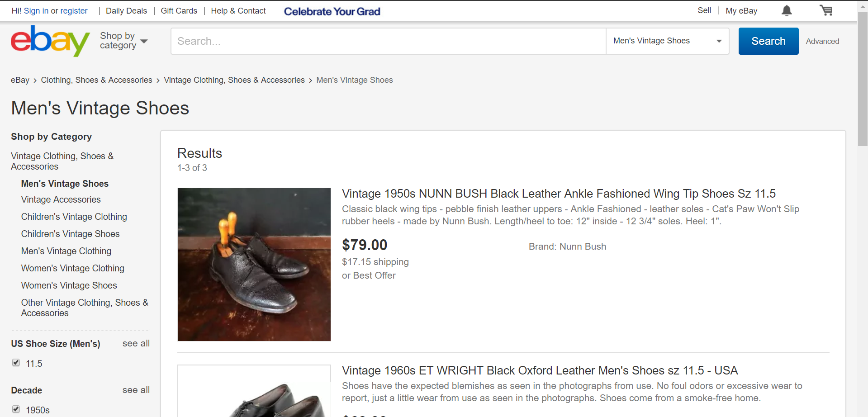The height and width of the screenshot is (417, 868).
Task: Click the eBay logo
Action: click(x=50, y=41)
